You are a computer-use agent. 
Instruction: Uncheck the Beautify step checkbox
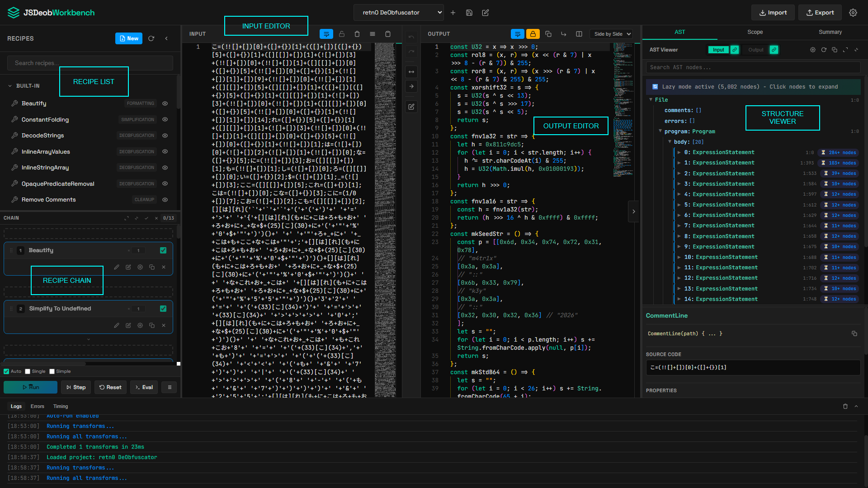tap(163, 250)
